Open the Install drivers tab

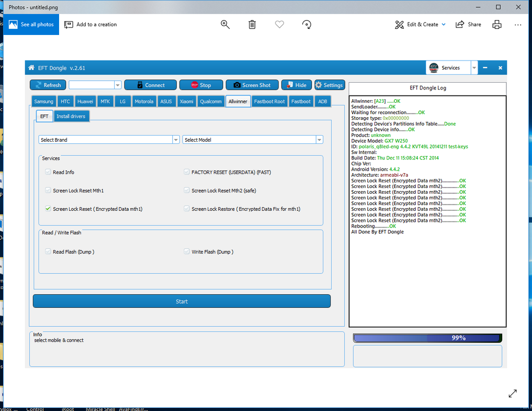(x=71, y=116)
